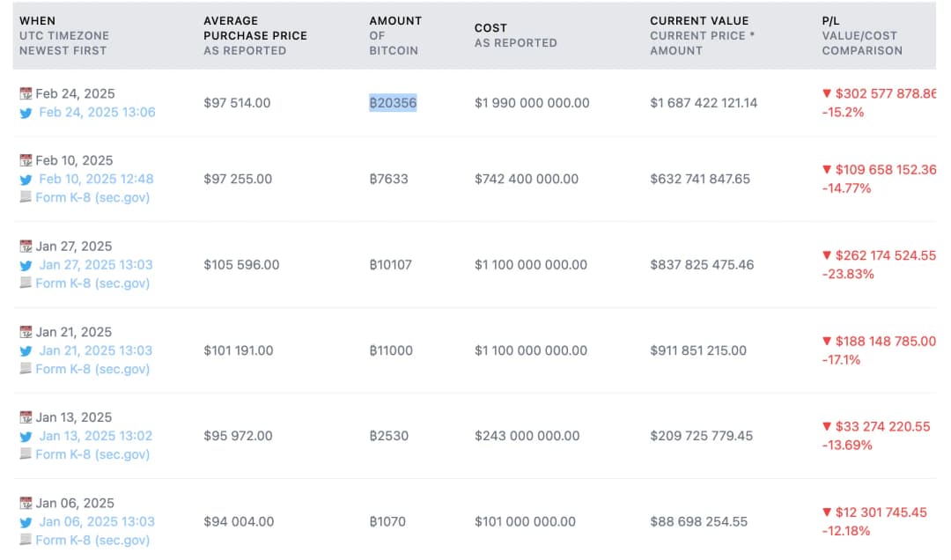Click the WHEN column header
Image resolution: width=951 pixels, height=560 pixels.
coord(37,20)
